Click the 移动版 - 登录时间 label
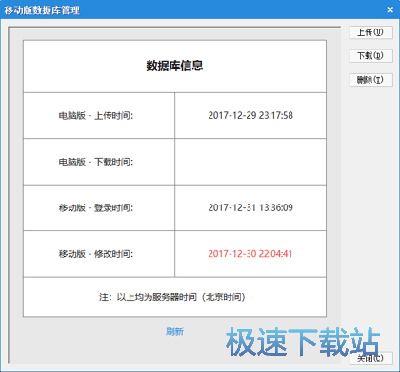The image size is (400, 372). point(96,208)
